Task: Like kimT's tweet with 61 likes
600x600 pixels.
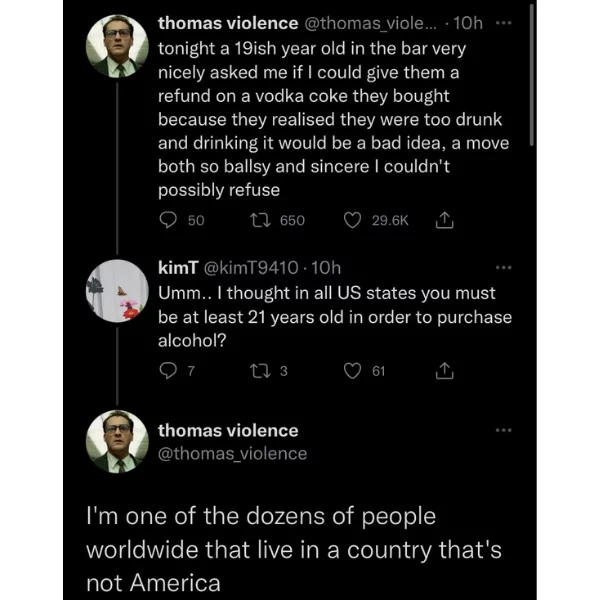Action: click(x=352, y=372)
